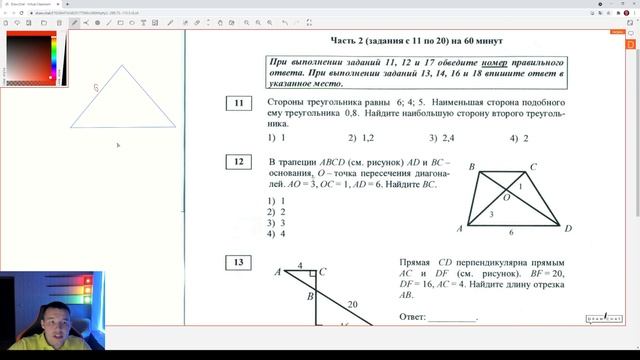Select the straight line tool
Screen dimensions: 640x360
pos(109,23)
